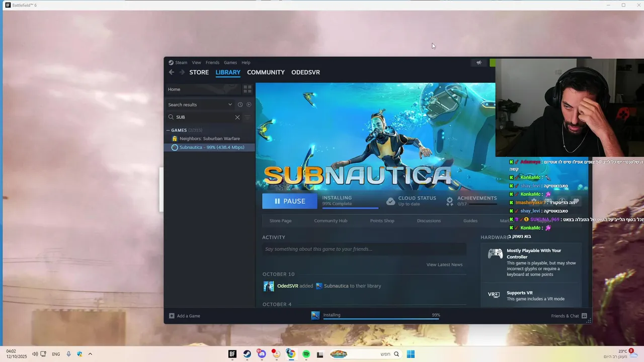Open the Community Hub link
Screen dimensions: 644x362
pyautogui.click(x=331, y=221)
